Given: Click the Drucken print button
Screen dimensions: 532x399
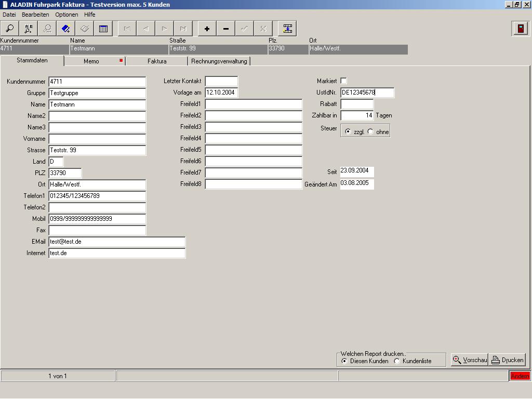Looking at the screenshot, I should click(x=507, y=360).
